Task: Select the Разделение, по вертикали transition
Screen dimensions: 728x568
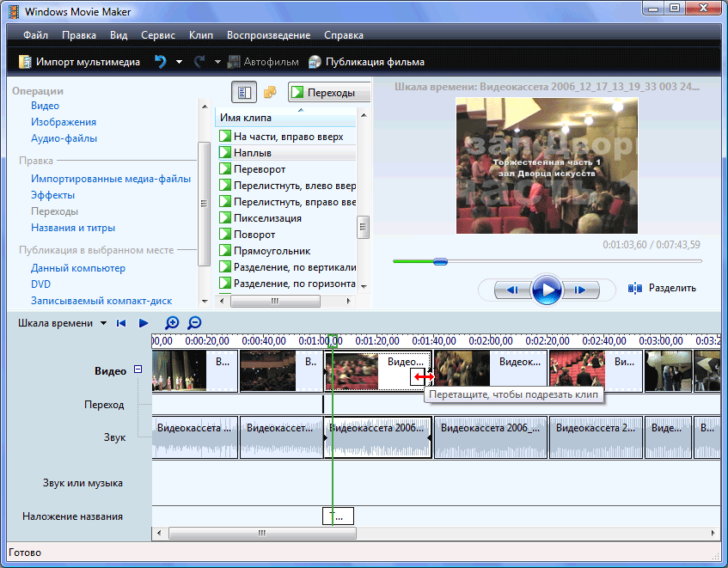Action: (x=287, y=267)
